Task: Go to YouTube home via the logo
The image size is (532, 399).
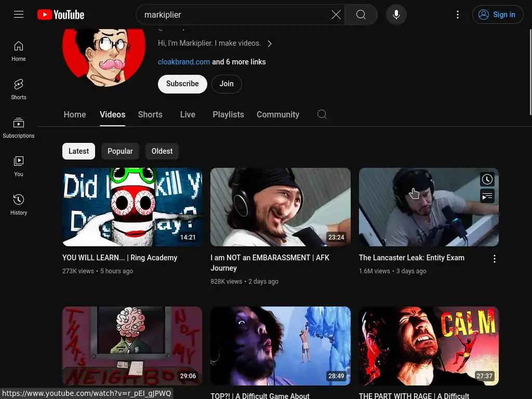Action: point(61,15)
